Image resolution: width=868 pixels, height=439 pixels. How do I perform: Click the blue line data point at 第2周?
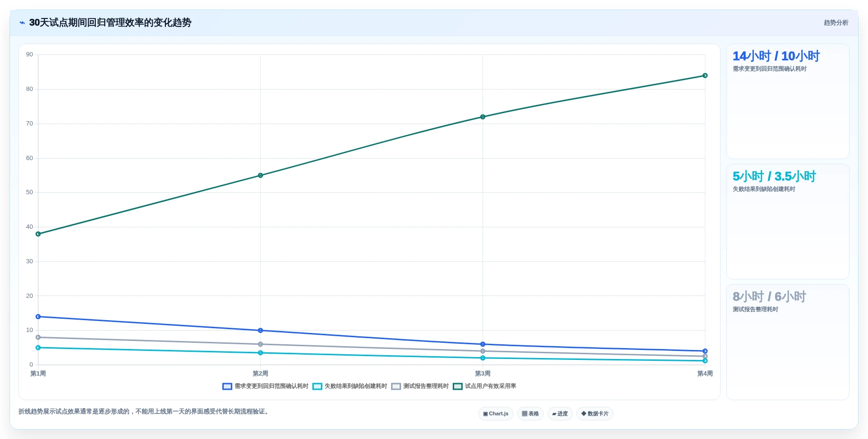click(260, 331)
